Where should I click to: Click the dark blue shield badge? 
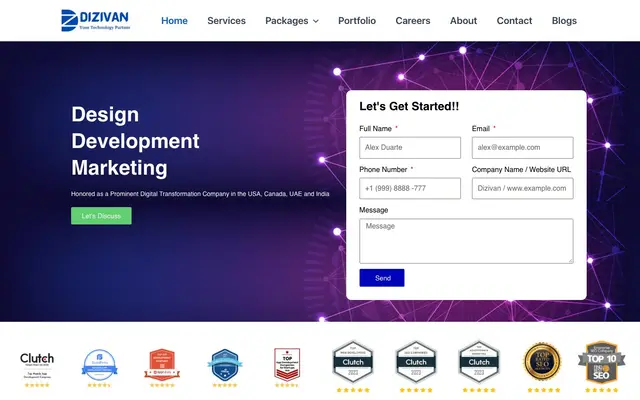[224, 367]
